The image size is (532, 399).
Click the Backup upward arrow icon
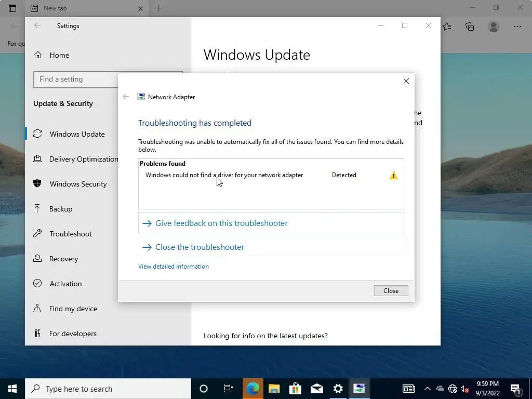tap(37, 208)
